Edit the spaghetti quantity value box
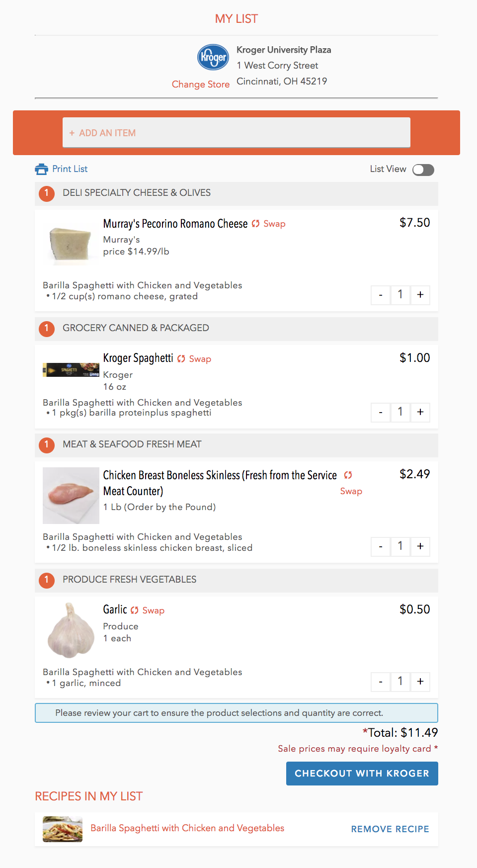 pos(400,412)
